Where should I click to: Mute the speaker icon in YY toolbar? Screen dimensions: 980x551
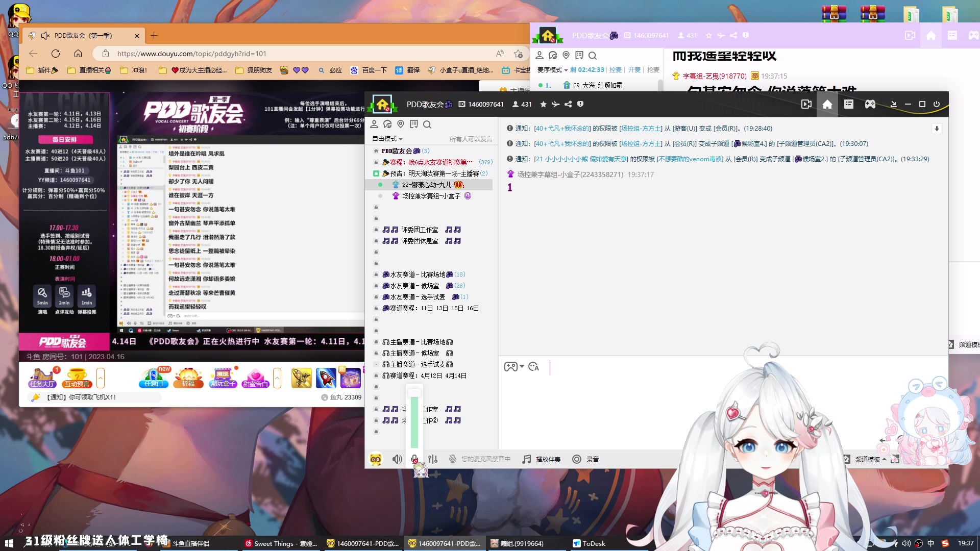point(397,459)
